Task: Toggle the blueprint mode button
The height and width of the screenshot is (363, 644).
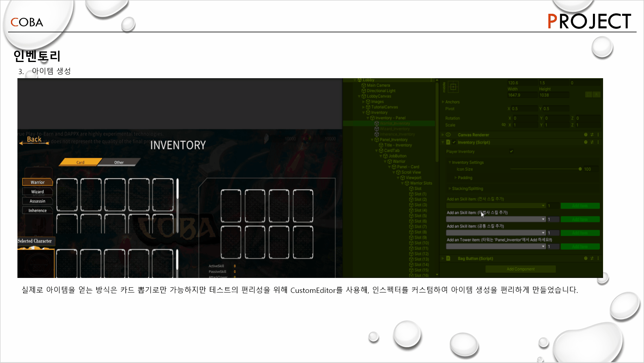Action: click(x=588, y=94)
